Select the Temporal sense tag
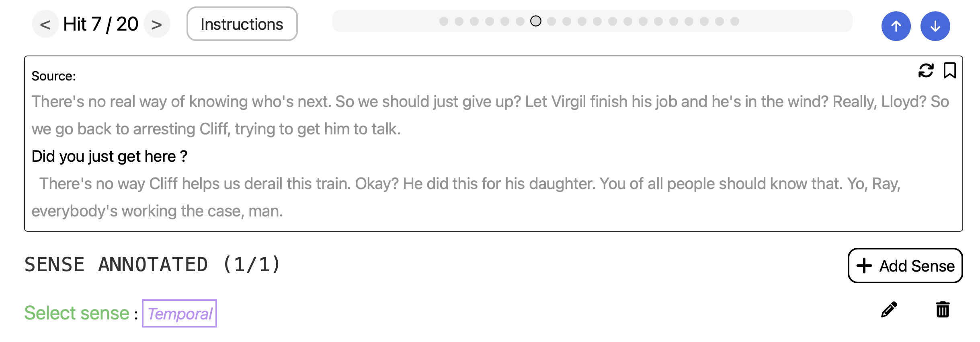Image resolution: width=980 pixels, height=342 pixels. point(179,313)
